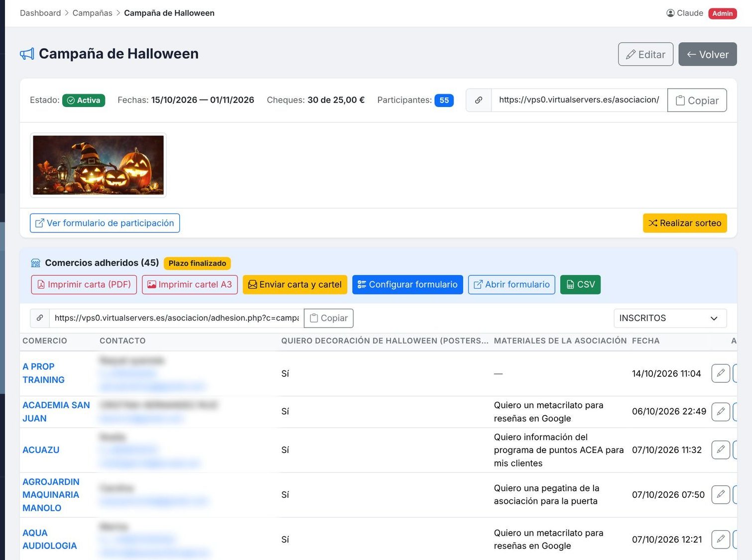
Task: Click Imprimir carta (PDF)
Action: coord(84,285)
